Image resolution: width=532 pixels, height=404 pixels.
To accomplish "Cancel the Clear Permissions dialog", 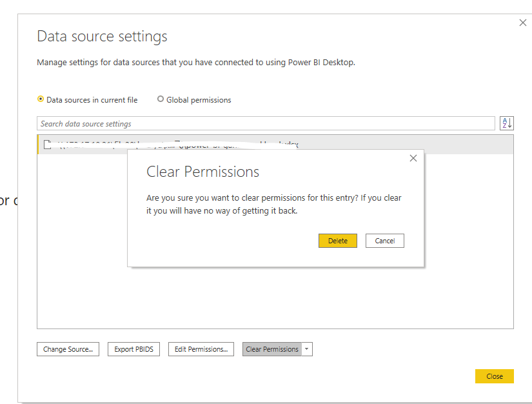I will point(385,241).
